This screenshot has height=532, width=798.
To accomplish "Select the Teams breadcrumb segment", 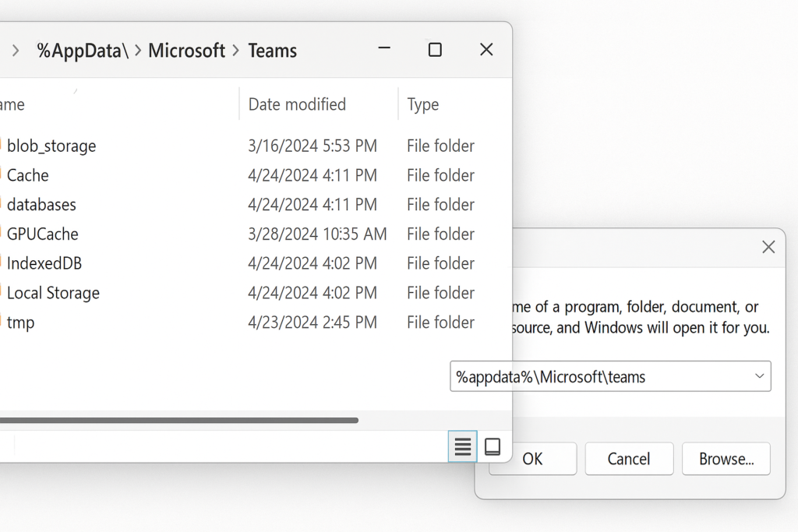I will [x=272, y=51].
